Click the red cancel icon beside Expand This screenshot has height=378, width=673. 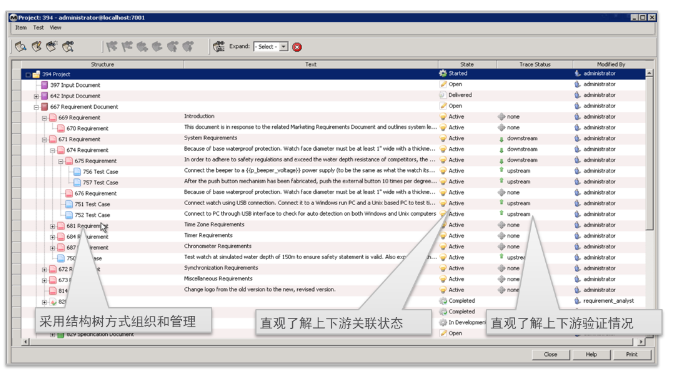(x=297, y=47)
